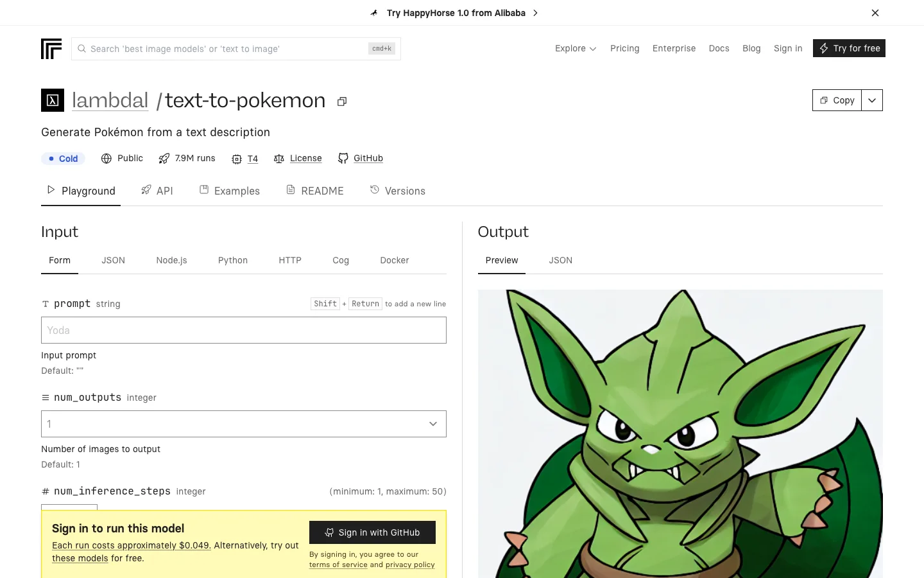Click the generated Pokémon output image

pos(680,434)
